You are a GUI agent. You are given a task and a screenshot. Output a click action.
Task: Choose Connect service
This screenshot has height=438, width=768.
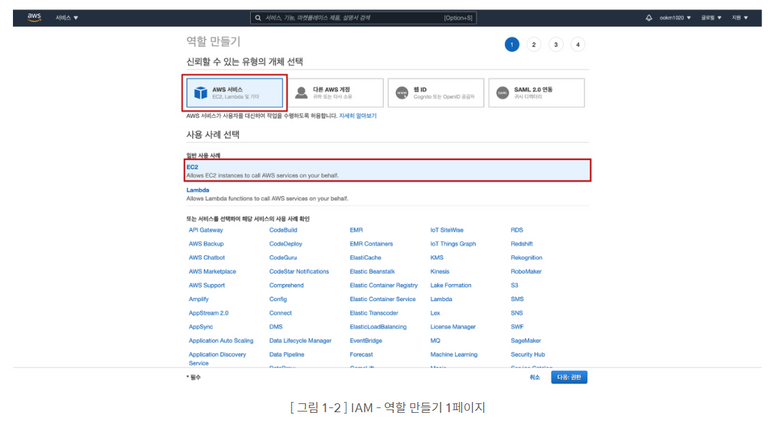(x=280, y=313)
